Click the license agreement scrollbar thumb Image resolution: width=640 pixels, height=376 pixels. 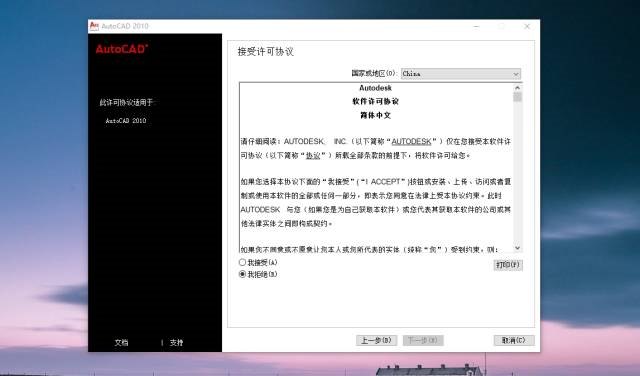click(518, 97)
